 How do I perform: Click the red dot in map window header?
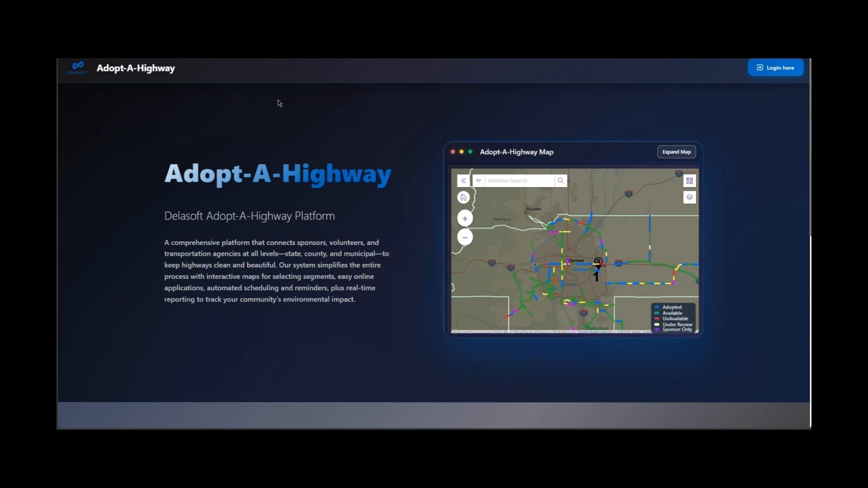[453, 152]
